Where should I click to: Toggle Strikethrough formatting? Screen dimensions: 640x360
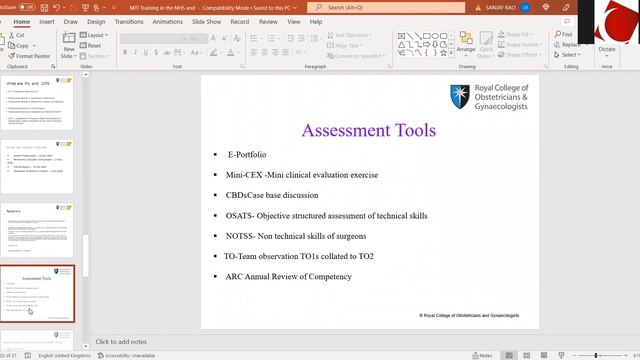[x=167, y=52]
